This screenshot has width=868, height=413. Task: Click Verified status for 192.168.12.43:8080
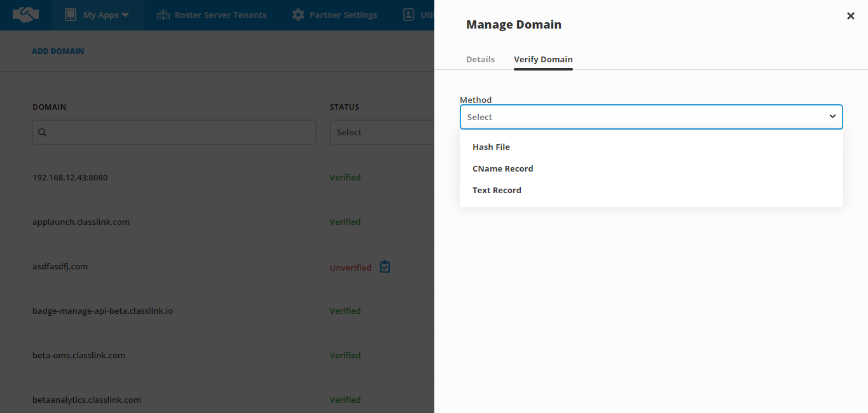point(345,177)
